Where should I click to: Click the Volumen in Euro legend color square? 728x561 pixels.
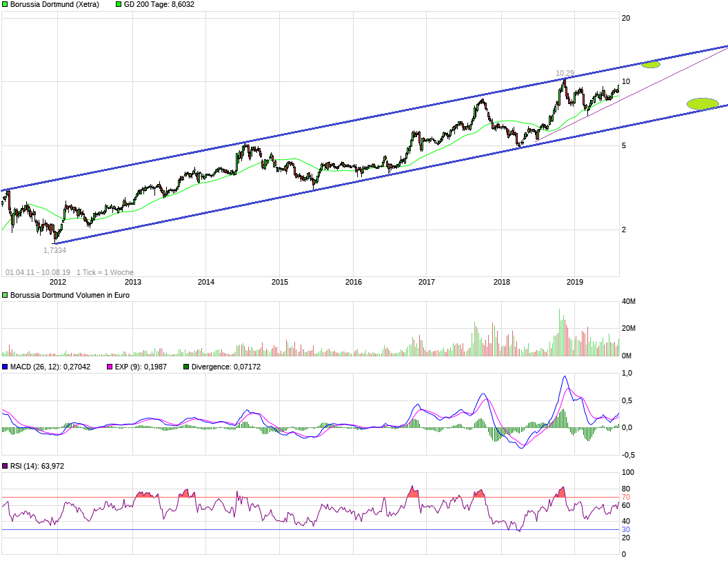(5, 295)
